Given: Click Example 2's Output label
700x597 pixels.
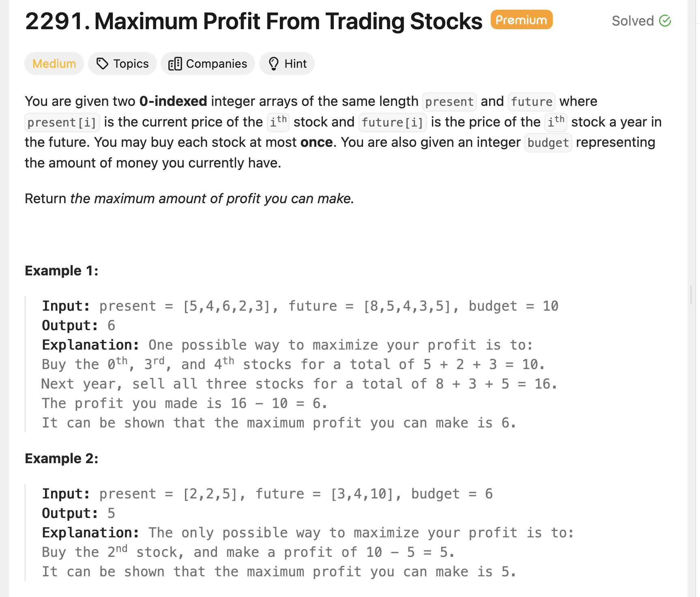Looking at the screenshot, I should pyautogui.click(x=70, y=513).
